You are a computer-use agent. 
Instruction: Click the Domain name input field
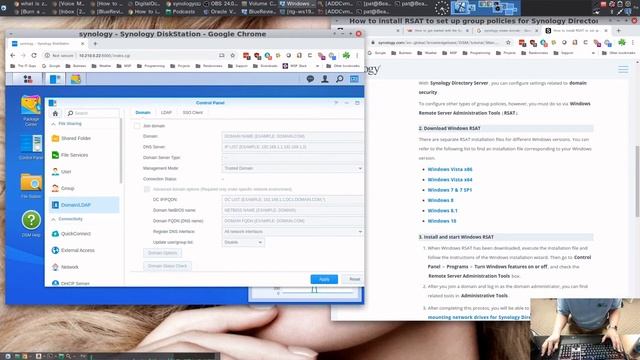coord(292,136)
